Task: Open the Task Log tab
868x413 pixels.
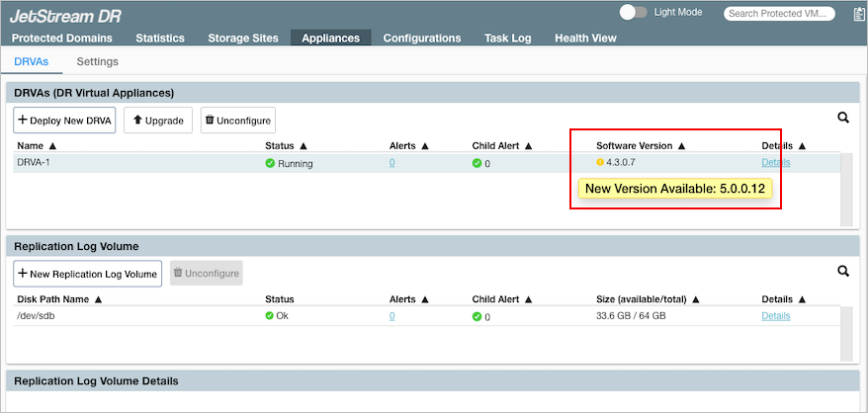Action: 508,38
